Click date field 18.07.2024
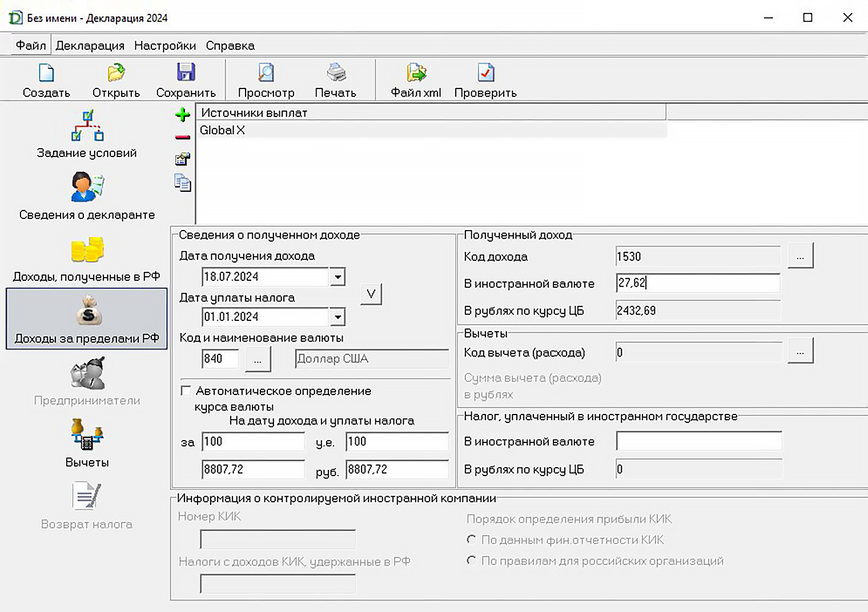 (266, 277)
